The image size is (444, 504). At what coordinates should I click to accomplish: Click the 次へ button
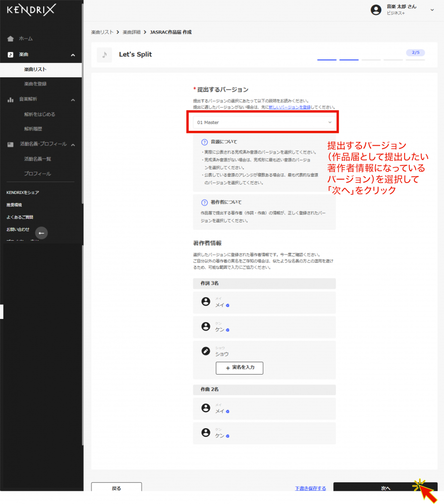385,488
